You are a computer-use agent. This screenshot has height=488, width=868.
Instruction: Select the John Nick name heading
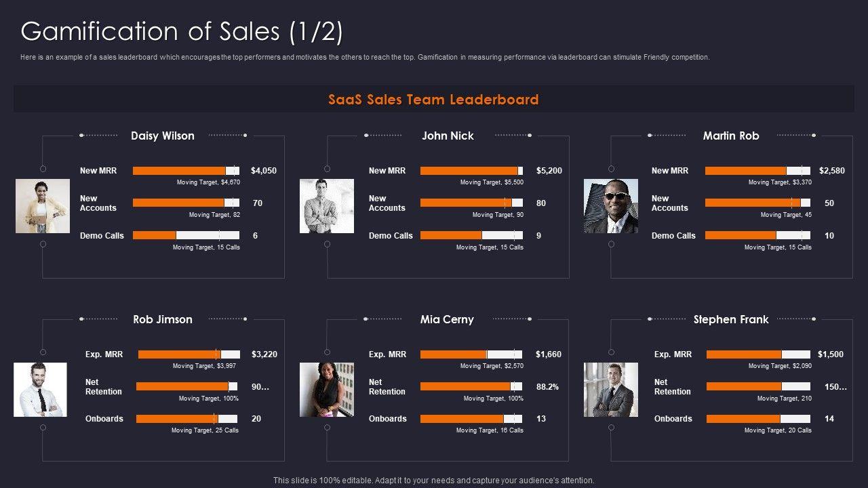coord(448,136)
